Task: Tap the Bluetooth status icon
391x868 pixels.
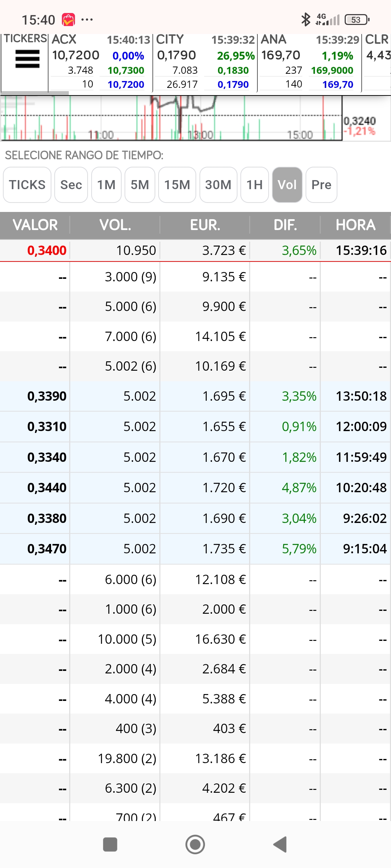Action: click(x=306, y=20)
